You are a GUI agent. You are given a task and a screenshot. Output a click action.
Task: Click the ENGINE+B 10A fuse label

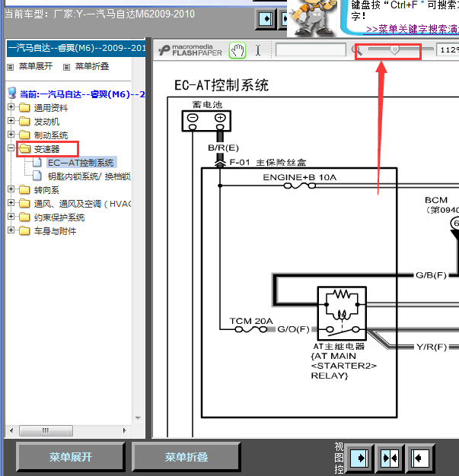[x=300, y=177]
